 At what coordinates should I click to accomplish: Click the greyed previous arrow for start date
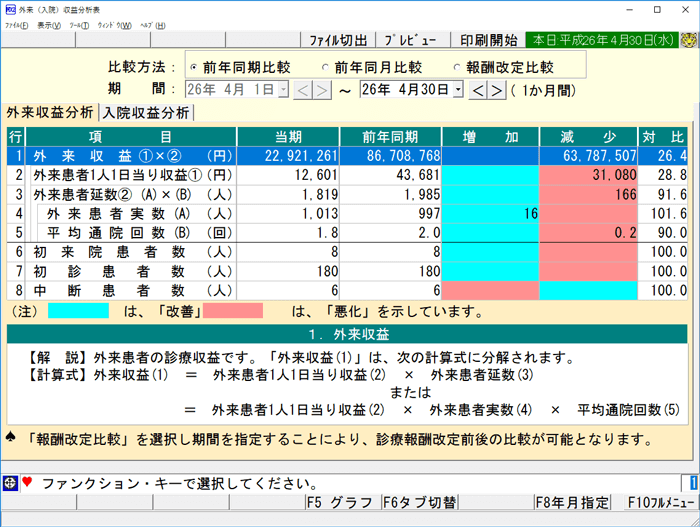click(301, 91)
